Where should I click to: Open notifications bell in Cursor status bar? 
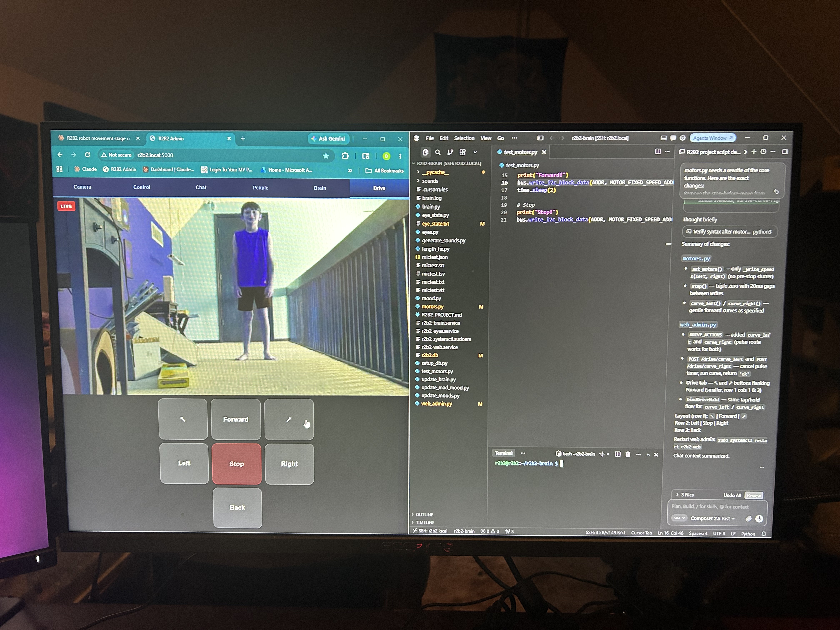(764, 534)
